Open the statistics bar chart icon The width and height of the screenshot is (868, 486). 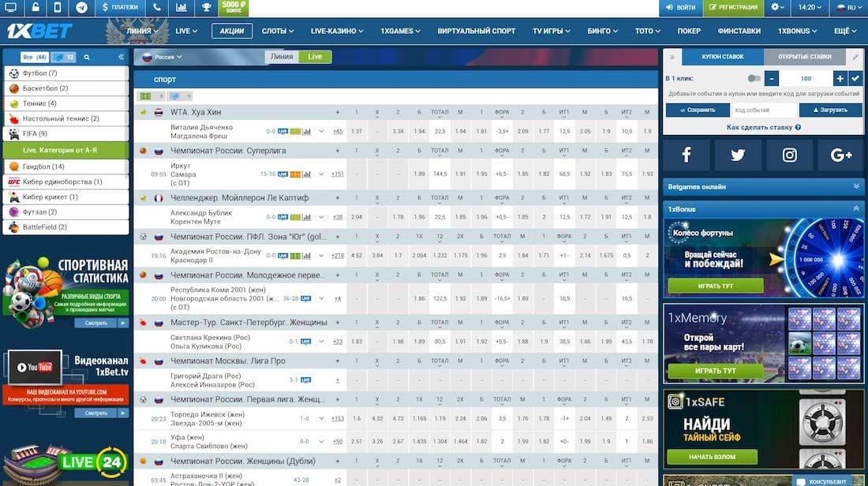181,7
